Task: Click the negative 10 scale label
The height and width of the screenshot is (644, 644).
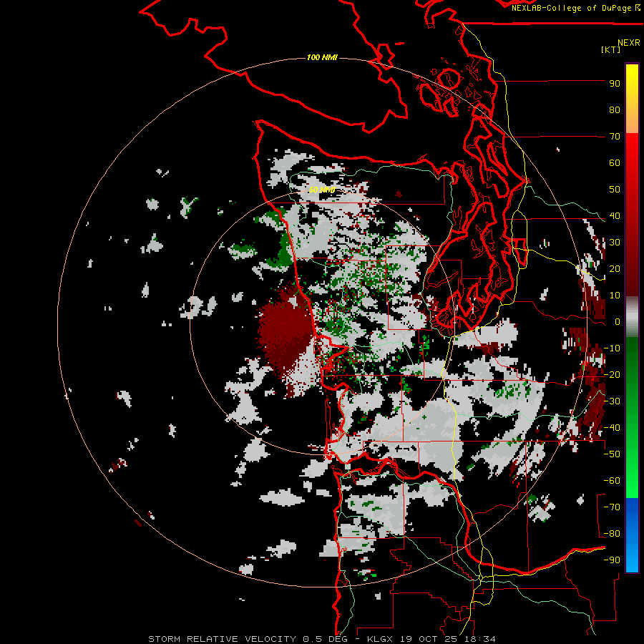Action: coord(612,348)
